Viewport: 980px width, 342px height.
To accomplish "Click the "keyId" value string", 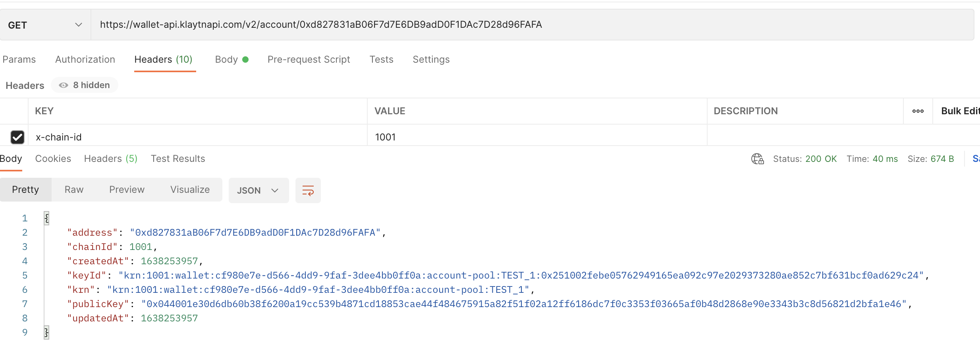I will (x=521, y=275).
